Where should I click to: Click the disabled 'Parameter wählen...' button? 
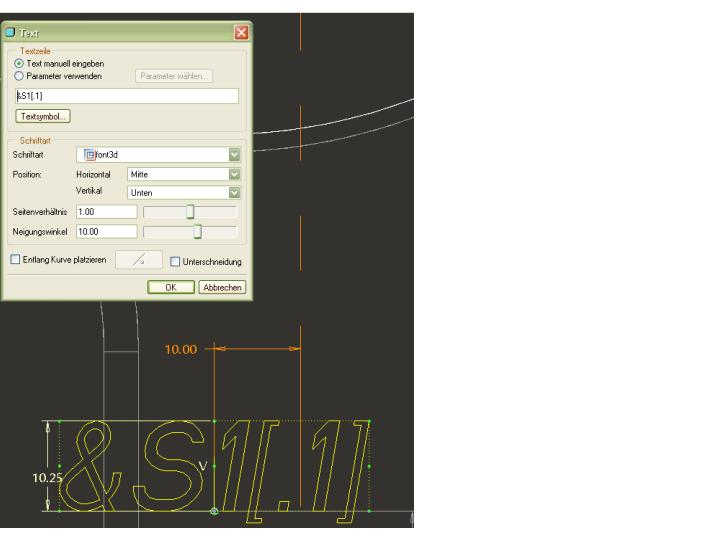click(x=174, y=76)
